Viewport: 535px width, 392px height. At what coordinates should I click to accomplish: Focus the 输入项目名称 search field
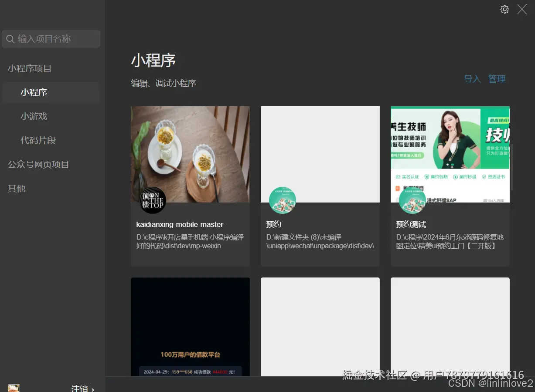coord(51,39)
